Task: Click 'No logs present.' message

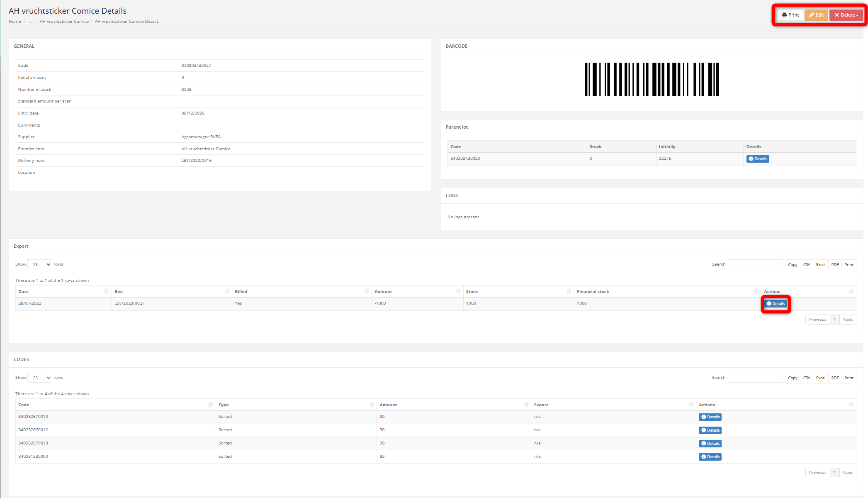Action: point(464,217)
